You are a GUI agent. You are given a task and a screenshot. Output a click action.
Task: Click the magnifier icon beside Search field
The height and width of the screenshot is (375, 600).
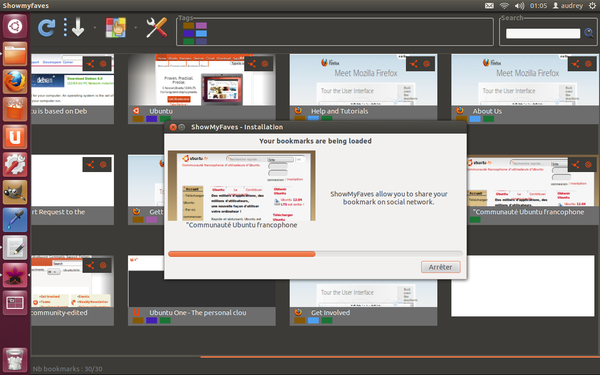(x=589, y=33)
